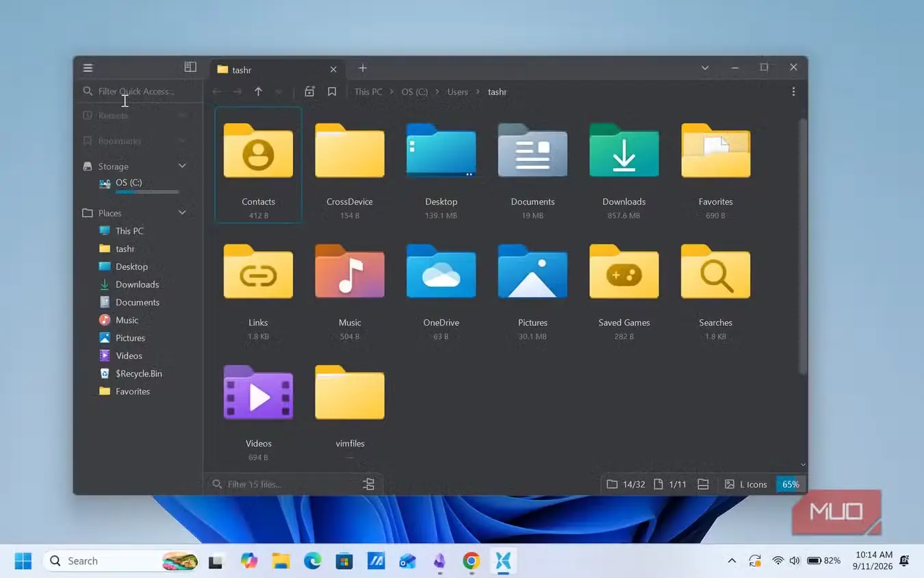Viewport: 924px width, 578px height.
Task: Open Favorites in the Places sidebar
Action: pyautogui.click(x=125, y=391)
